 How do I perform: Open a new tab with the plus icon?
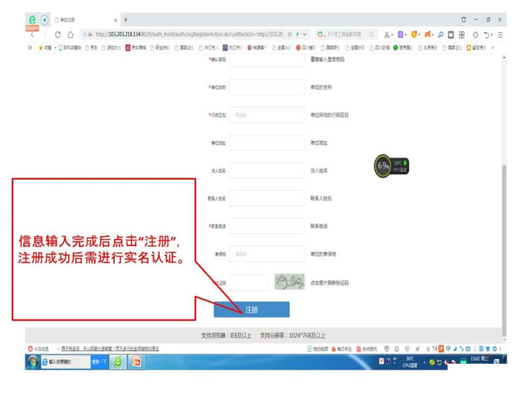[x=126, y=20]
